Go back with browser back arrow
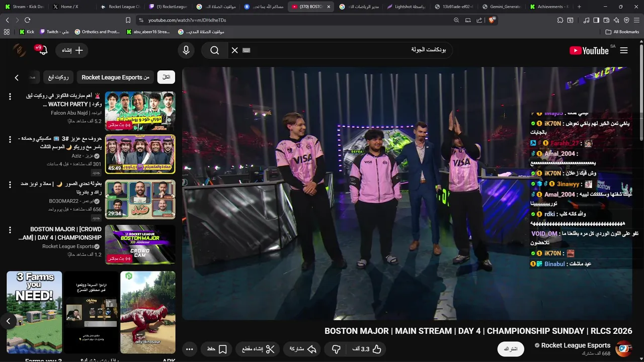The height and width of the screenshot is (362, 644). (7, 20)
